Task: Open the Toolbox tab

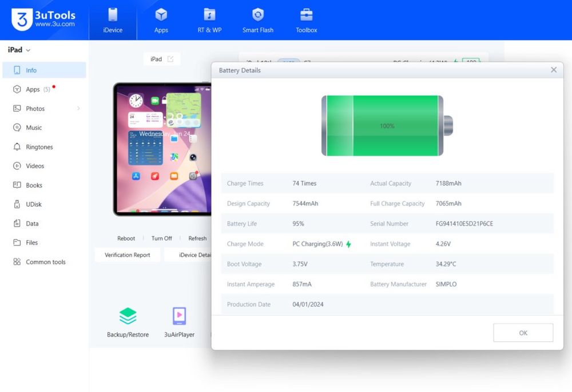Action: 306,20
